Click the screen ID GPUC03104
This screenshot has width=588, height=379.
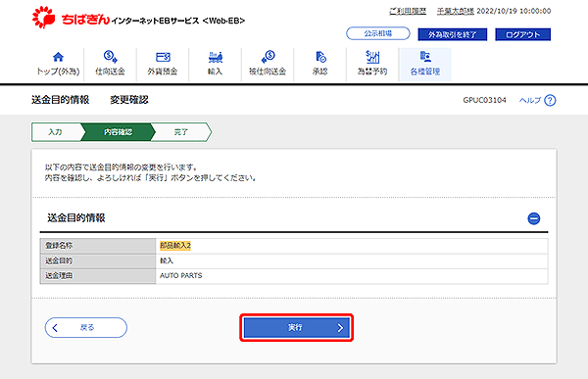pyautogui.click(x=484, y=100)
